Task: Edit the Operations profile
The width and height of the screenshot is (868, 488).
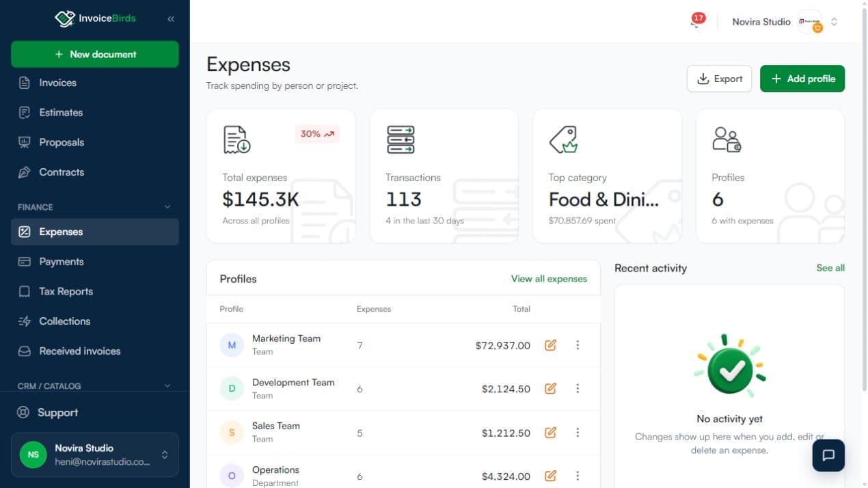Action: tap(550, 476)
